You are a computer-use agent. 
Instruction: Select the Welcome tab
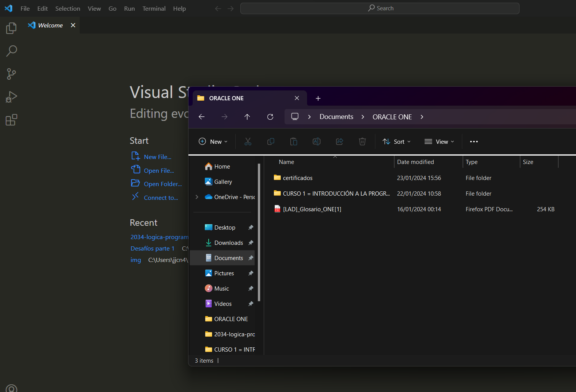51,25
